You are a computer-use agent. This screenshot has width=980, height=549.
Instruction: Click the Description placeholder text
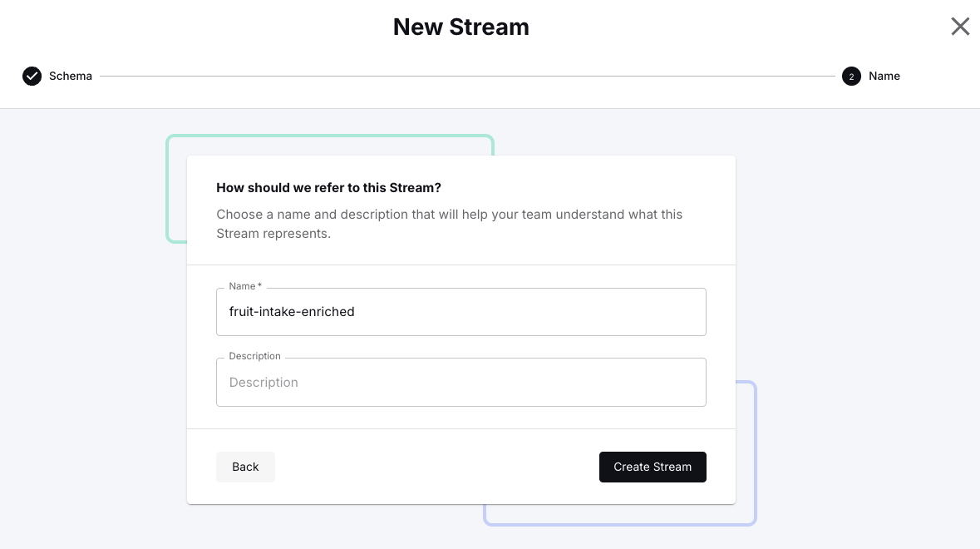(263, 382)
